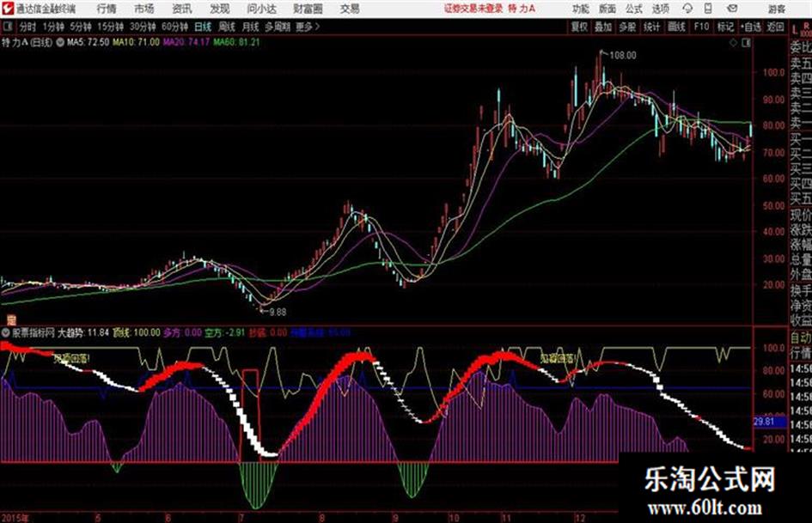The height and width of the screenshot is (523, 812).
Task: Click the 9.88 low price label
Action: (x=278, y=312)
